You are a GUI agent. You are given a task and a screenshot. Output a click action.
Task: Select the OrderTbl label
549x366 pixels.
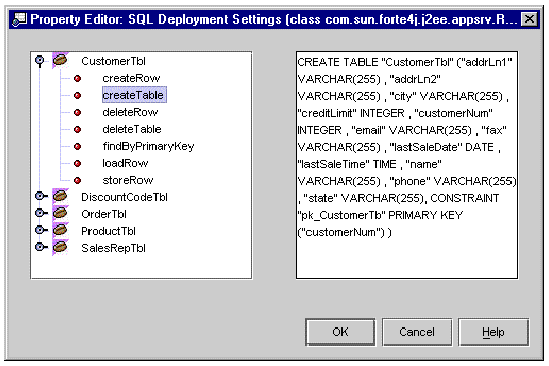[x=104, y=214]
